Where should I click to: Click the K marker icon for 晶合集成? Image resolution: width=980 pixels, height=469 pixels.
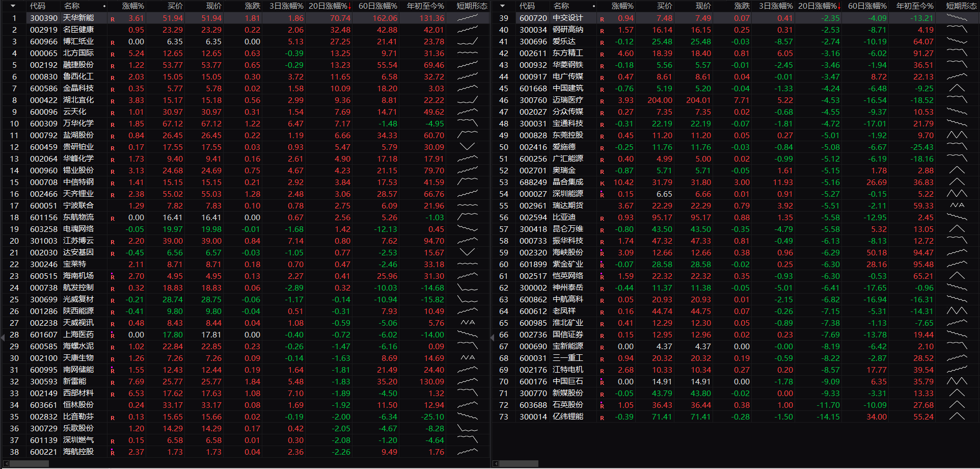pyautogui.click(x=602, y=183)
